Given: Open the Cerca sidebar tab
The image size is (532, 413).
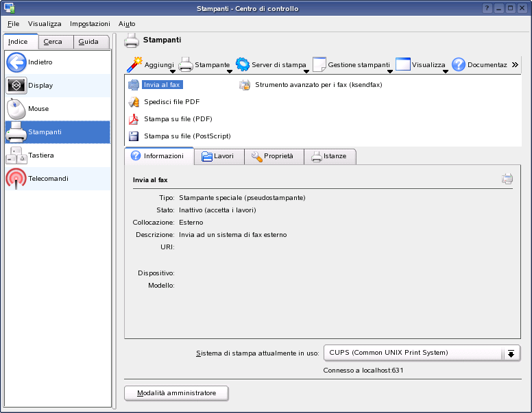Looking at the screenshot, I should coord(53,42).
